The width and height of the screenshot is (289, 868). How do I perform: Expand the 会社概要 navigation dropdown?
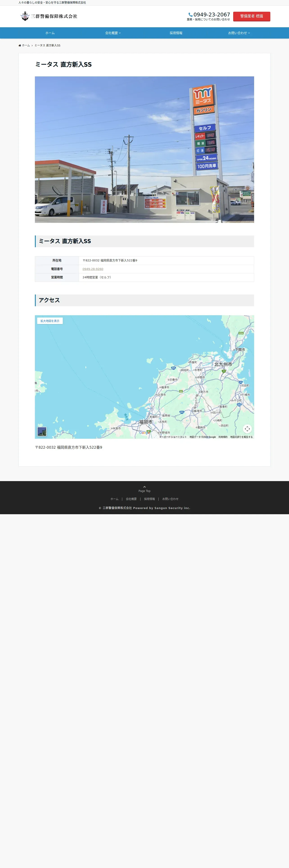point(113,33)
